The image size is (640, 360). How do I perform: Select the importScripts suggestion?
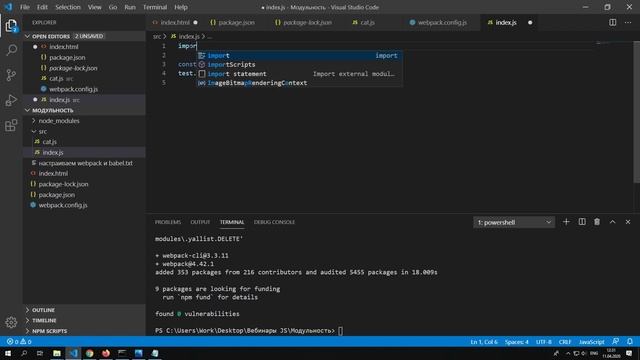pyautogui.click(x=300, y=64)
